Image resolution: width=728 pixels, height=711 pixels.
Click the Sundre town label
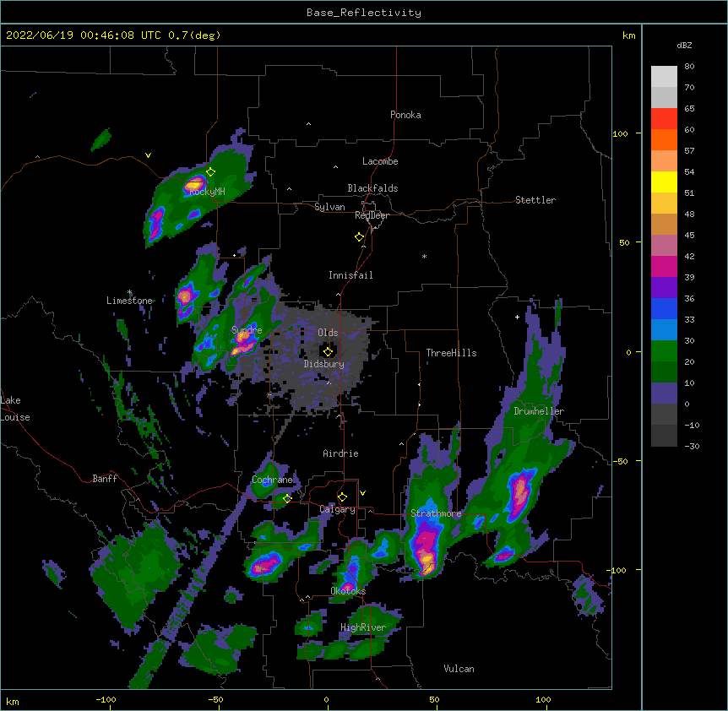pos(247,330)
